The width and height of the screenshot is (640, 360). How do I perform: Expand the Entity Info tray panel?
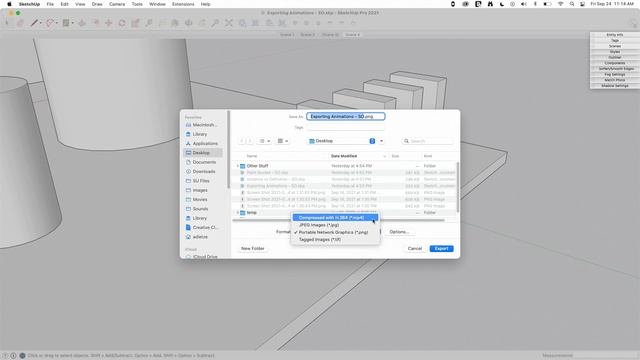[x=615, y=35]
